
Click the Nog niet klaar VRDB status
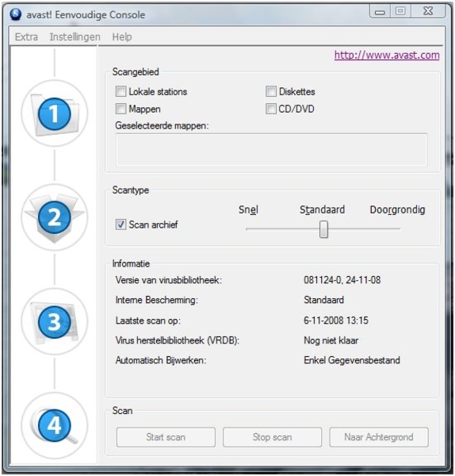[331, 340]
